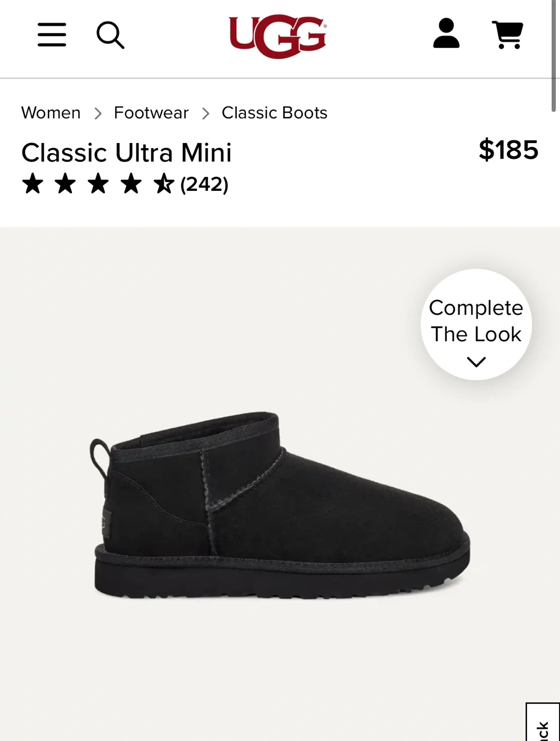Expand Complete The Look down arrow
The height and width of the screenshot is (741, 560).
coord(476,362)
